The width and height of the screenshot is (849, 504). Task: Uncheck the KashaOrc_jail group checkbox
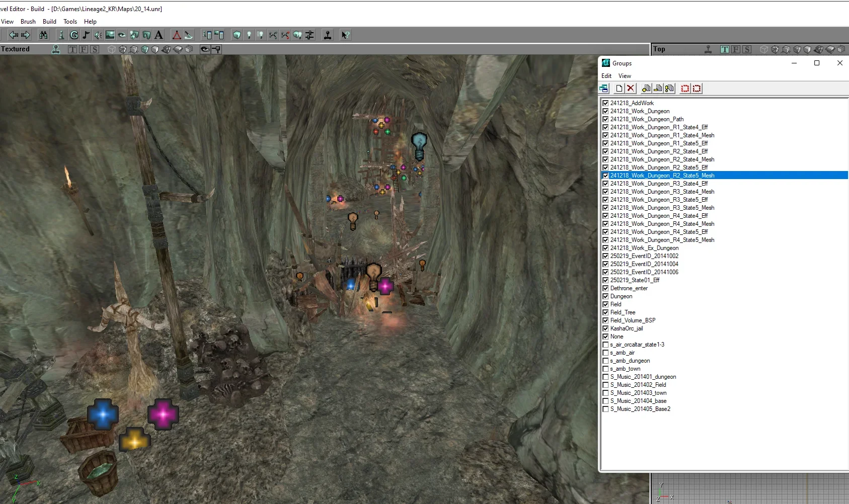[x=605, y=328]
